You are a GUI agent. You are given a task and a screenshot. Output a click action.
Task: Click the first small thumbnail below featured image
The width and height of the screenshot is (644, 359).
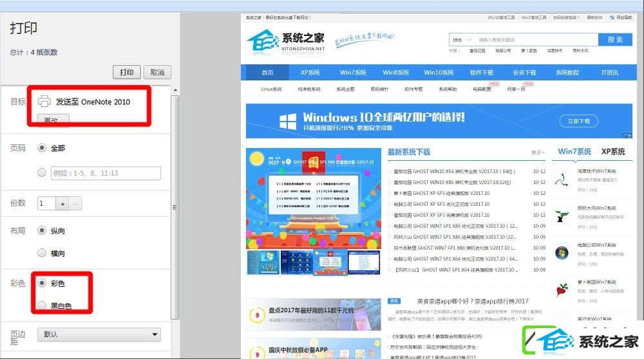pyautogui.click(x=263, y=262)
